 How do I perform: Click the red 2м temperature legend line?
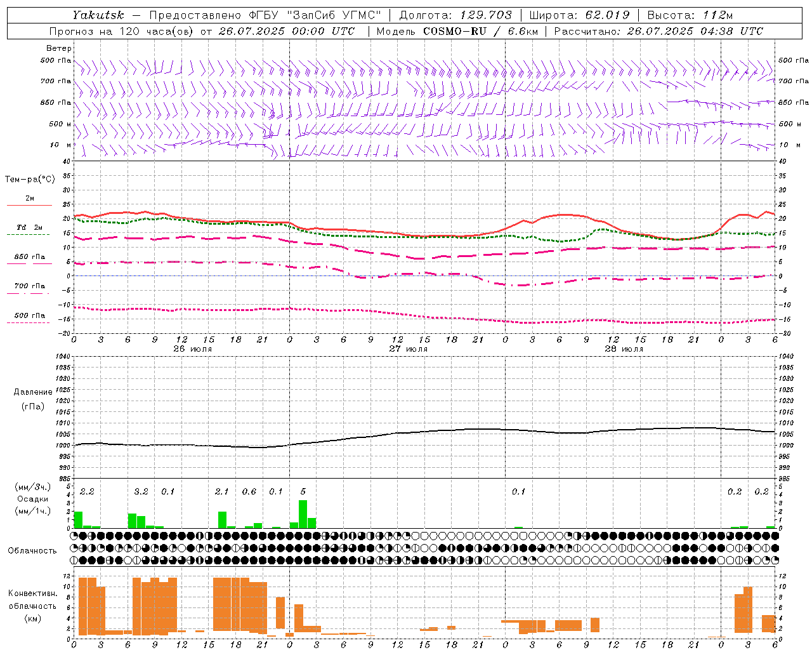[x=29, y=205]
